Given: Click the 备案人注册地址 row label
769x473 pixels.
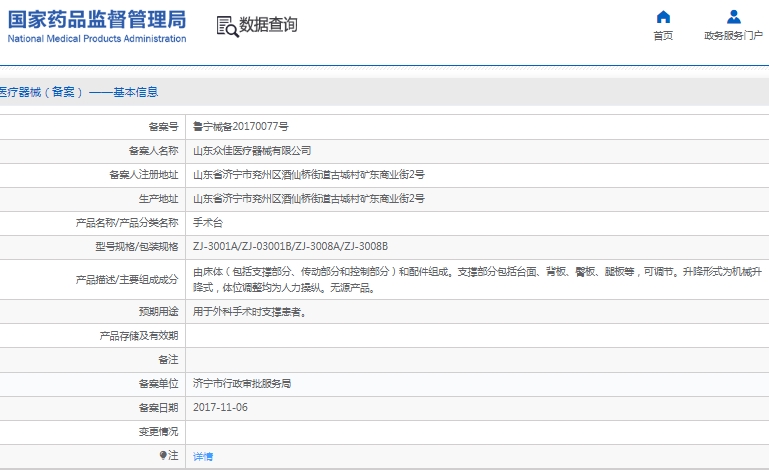Looking at the screenshot, I should coord(144,175).
